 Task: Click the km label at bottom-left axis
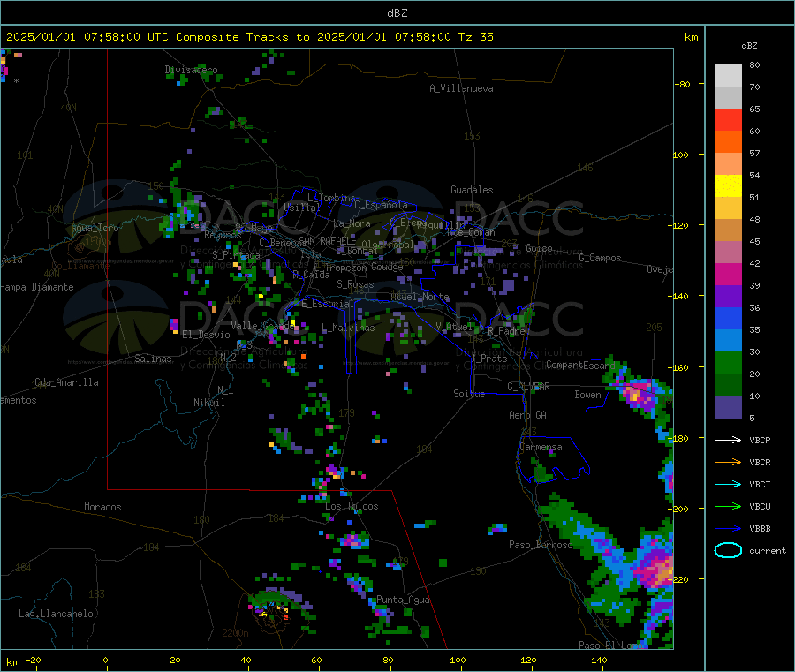pyautogui.click(x=12, y=662)
